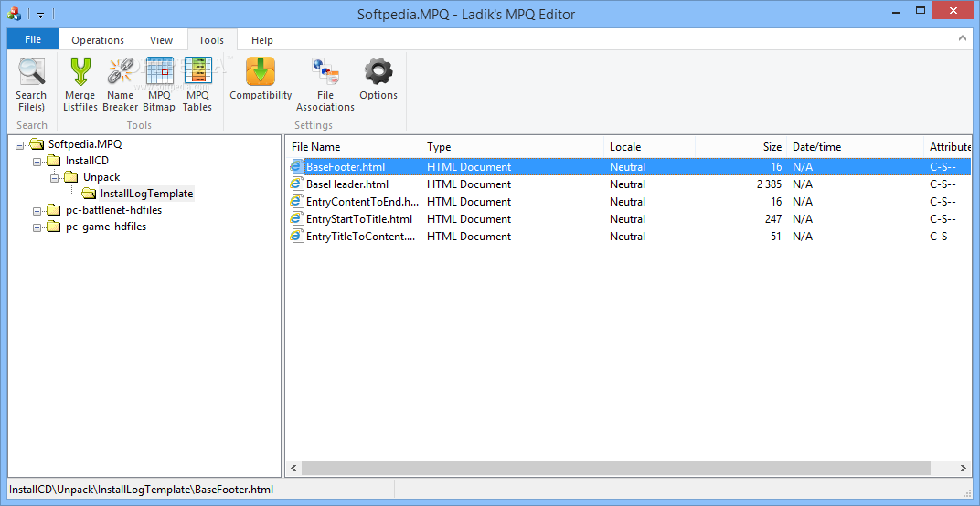Viewport: 980px width, 506px height.
Task: Open the File tab
Action: click(33, 39)
